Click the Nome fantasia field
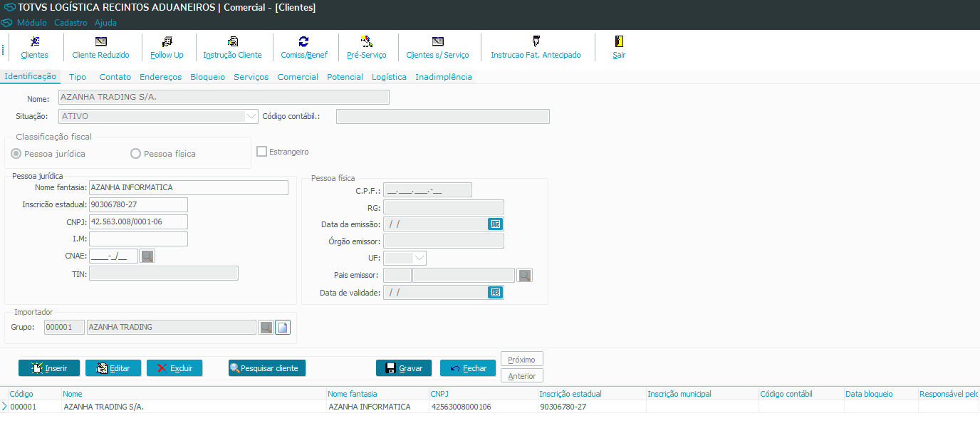This screenshot has width=980, height=443. tap(189, 188)
